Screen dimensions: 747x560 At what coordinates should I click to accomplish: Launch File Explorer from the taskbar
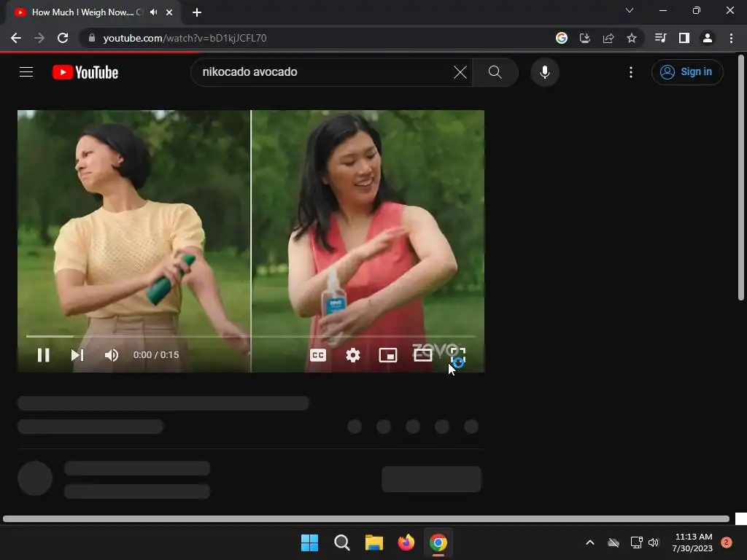pos(374,542)
